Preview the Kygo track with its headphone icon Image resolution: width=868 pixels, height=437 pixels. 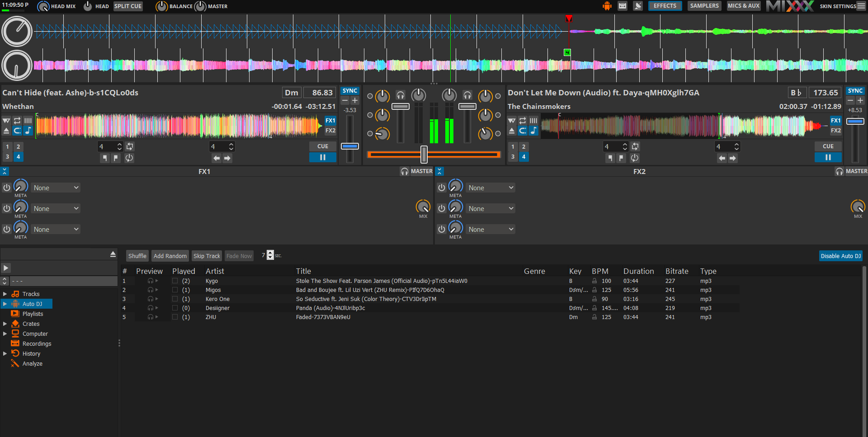tap(151, 281)
